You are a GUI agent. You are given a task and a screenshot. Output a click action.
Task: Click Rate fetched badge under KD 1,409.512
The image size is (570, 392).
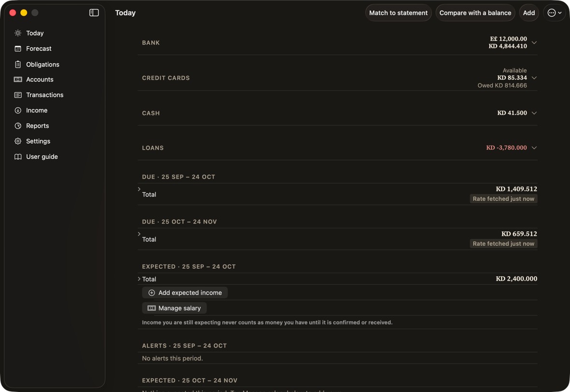503,199
